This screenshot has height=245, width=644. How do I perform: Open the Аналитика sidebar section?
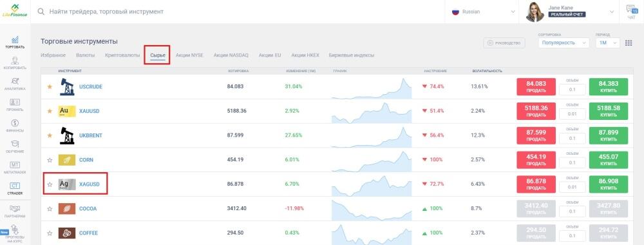coord(15,84)
